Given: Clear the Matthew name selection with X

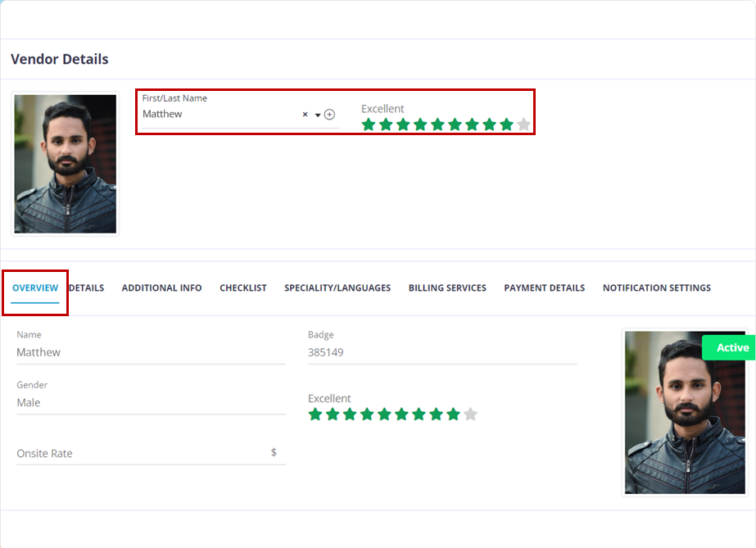Looking at the screenshot, I should [306, 115].
